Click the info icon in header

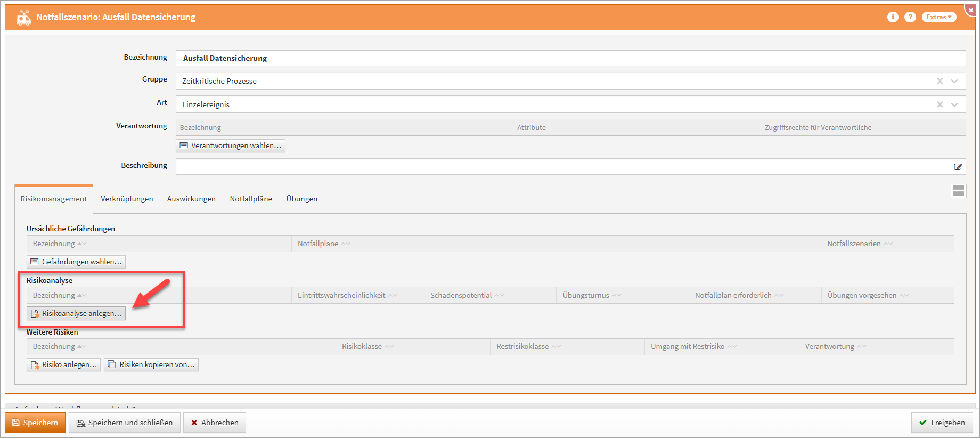pyautogui.click(x=893, y=17)
